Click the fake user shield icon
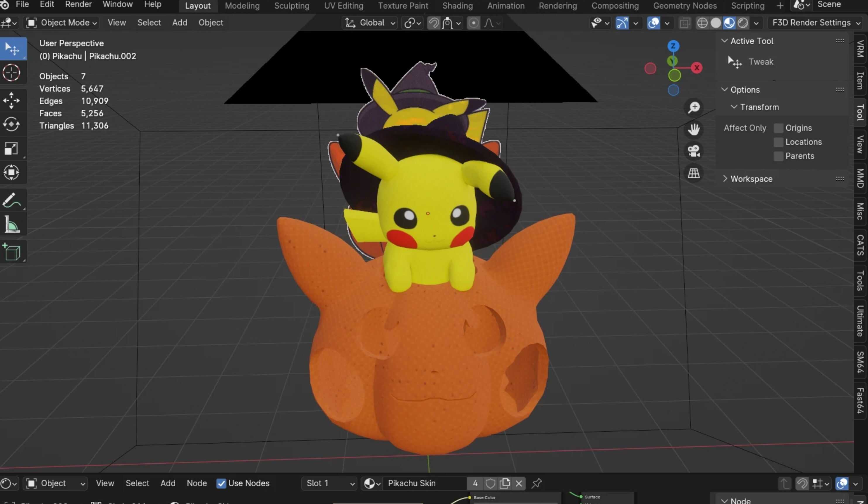 (490, 483)
